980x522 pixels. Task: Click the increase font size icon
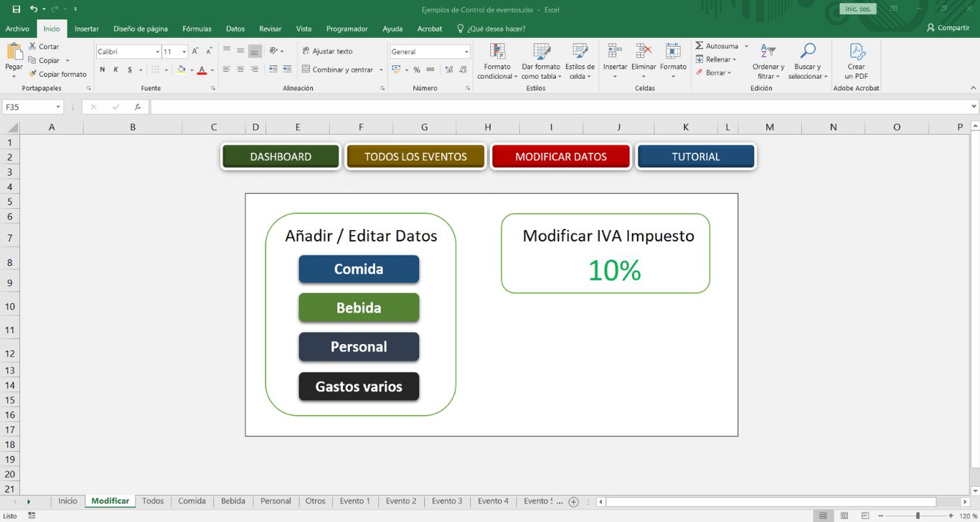pos(195,52)
